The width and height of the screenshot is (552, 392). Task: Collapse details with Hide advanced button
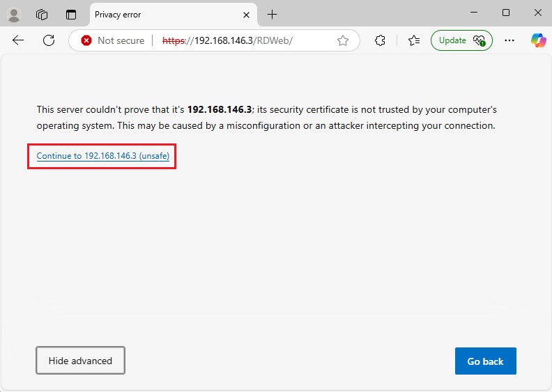point(80,361)
